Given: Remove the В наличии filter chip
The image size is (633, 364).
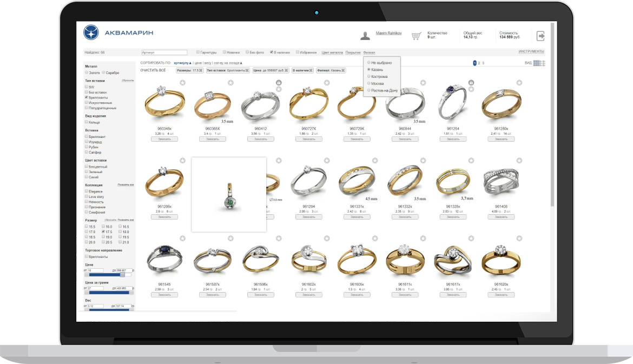Looking at the screenshot, I should pos(311,70).
